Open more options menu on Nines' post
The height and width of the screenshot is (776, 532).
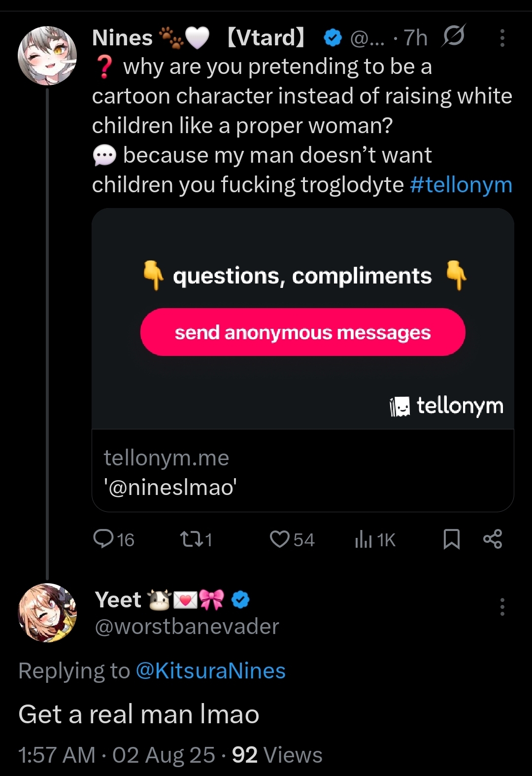[x=502, y=38]
